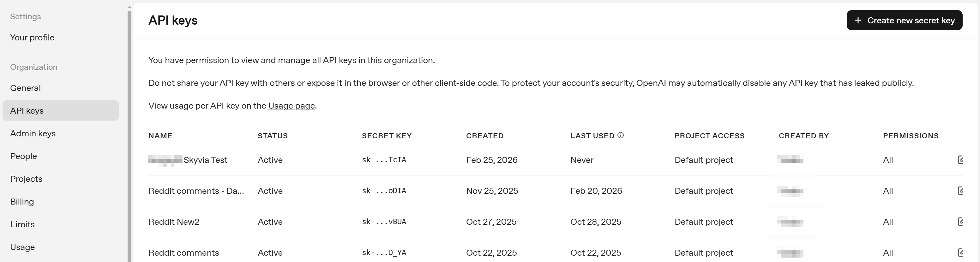This screenshot has width=980, height=262.
Task: Navigate to People page
Action: [24, 156]
